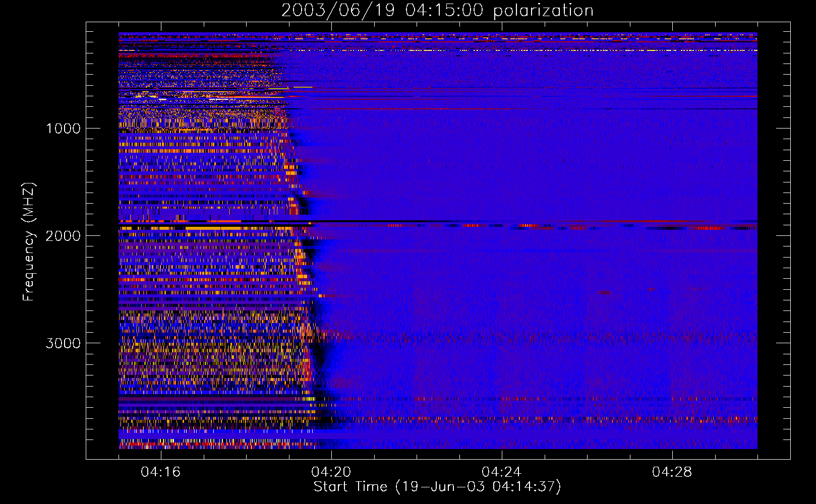Click the 04:24 time tick label
The height and width of the screenshot is (504, 816).
point(502,472)
